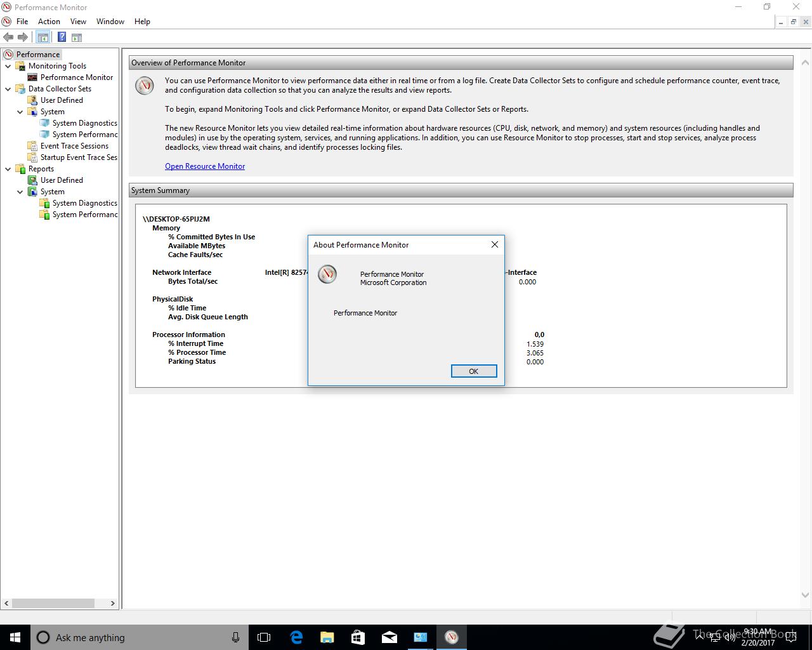The height and width of the screenshot is (650, 812).
Task: Click the main pane's scroll up arrow
Action: coord(805,63)
